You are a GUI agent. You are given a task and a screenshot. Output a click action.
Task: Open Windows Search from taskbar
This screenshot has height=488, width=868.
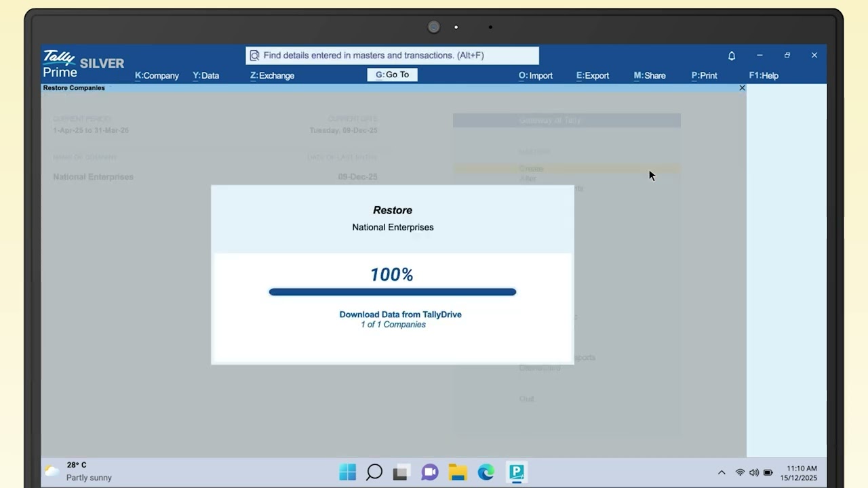pos(374,472)
